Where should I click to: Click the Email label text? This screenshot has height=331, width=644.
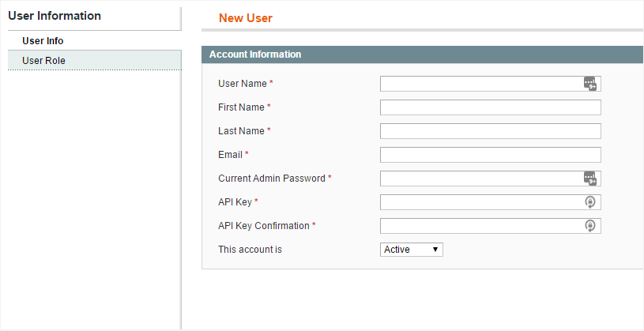(x=231, y=155)
